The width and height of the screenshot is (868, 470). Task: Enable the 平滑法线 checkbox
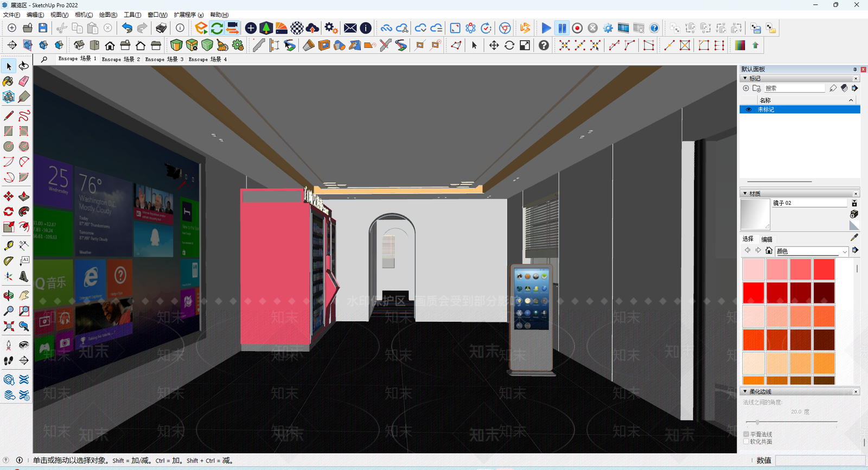tap(746, 434)
